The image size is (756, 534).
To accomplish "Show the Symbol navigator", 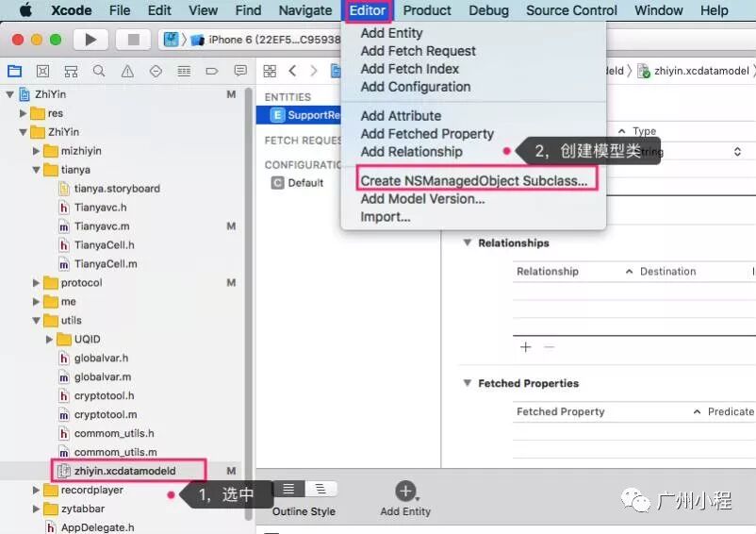I will pos(71,72).
